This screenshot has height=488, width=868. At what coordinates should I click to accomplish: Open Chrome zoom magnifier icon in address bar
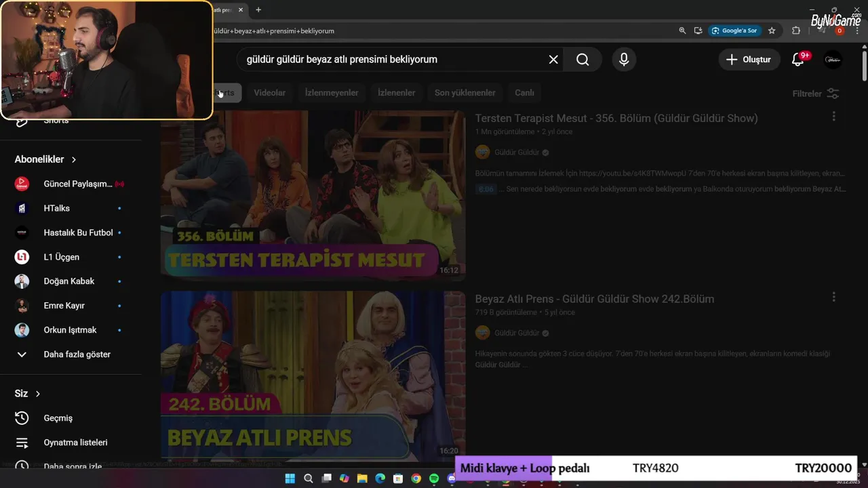[682, 30]
